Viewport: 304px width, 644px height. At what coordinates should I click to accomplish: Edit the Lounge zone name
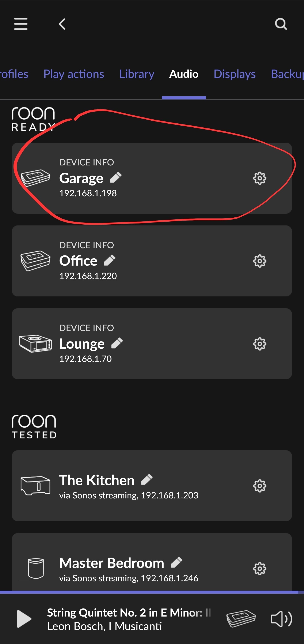(x=117, y=343)
